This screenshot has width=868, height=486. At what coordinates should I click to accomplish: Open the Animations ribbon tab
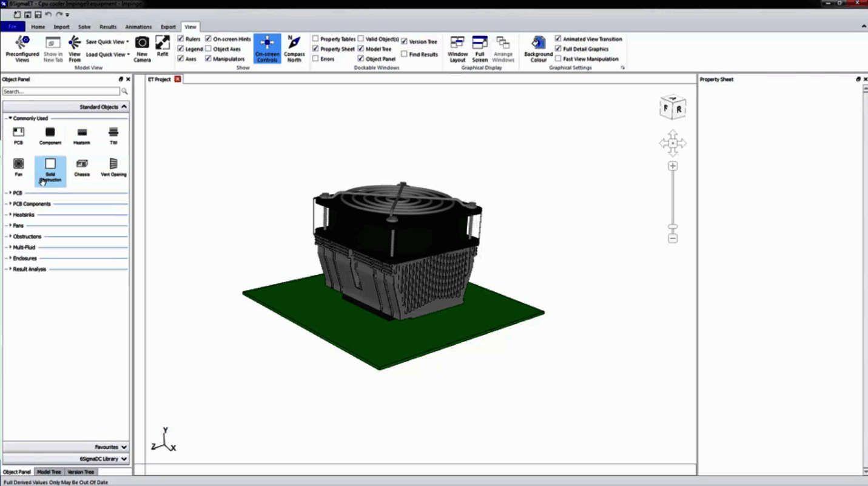[x=138, y=27]
